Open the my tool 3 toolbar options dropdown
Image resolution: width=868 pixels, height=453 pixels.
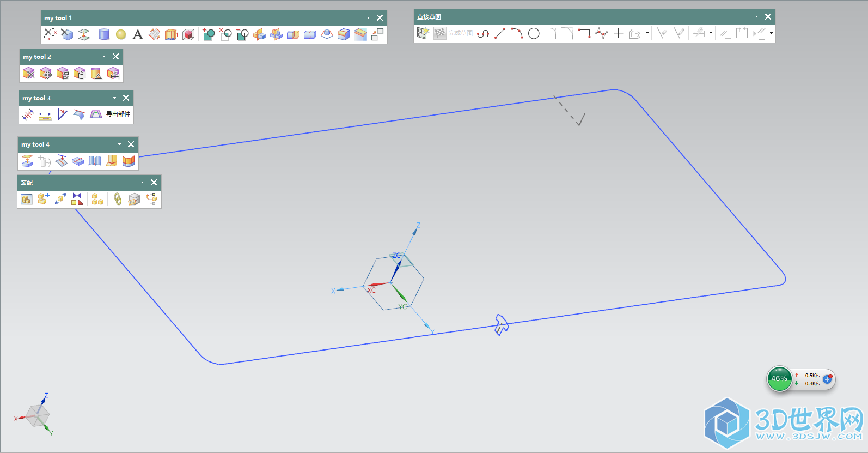click(114, 98)
